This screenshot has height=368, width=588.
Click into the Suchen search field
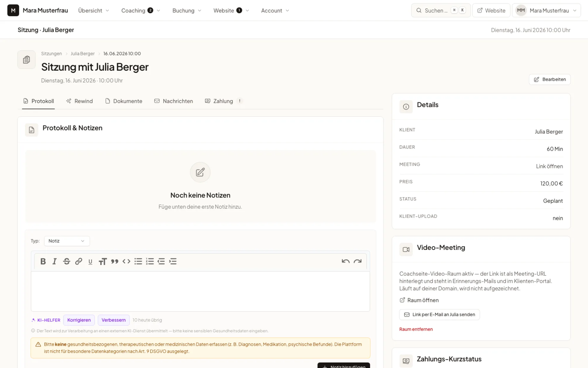coord(441,10)
